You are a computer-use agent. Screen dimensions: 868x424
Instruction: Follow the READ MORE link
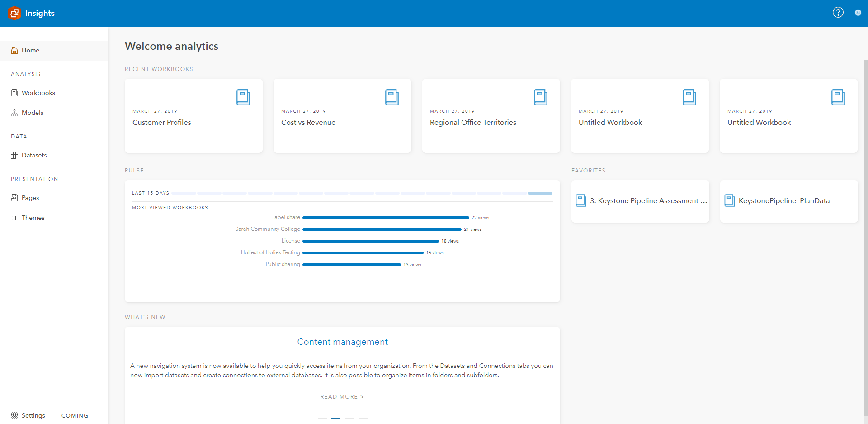[342, 397]
